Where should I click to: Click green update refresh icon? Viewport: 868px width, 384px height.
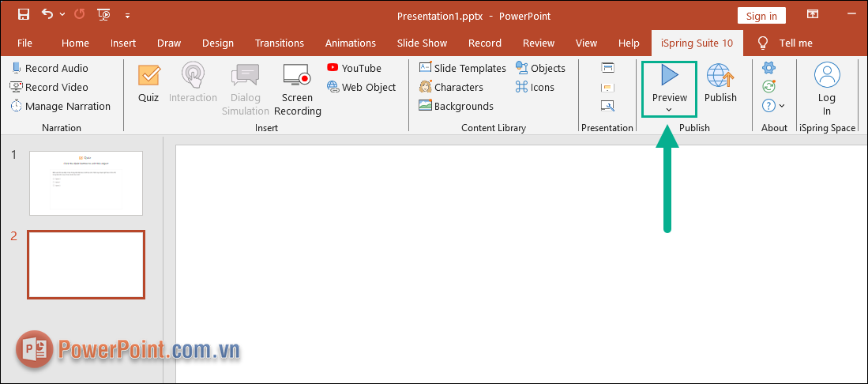(769, 86)
